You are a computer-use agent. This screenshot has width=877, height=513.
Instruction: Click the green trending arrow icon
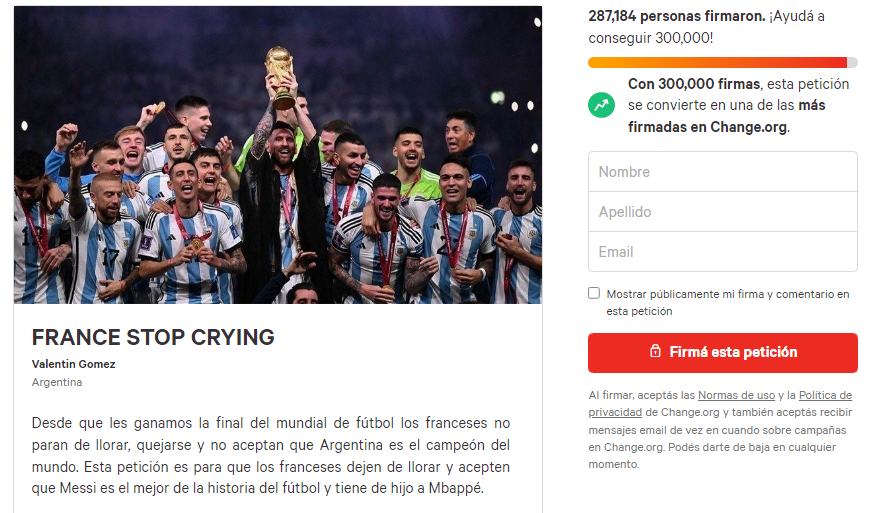pyautogui.click(x=601, y=105)
